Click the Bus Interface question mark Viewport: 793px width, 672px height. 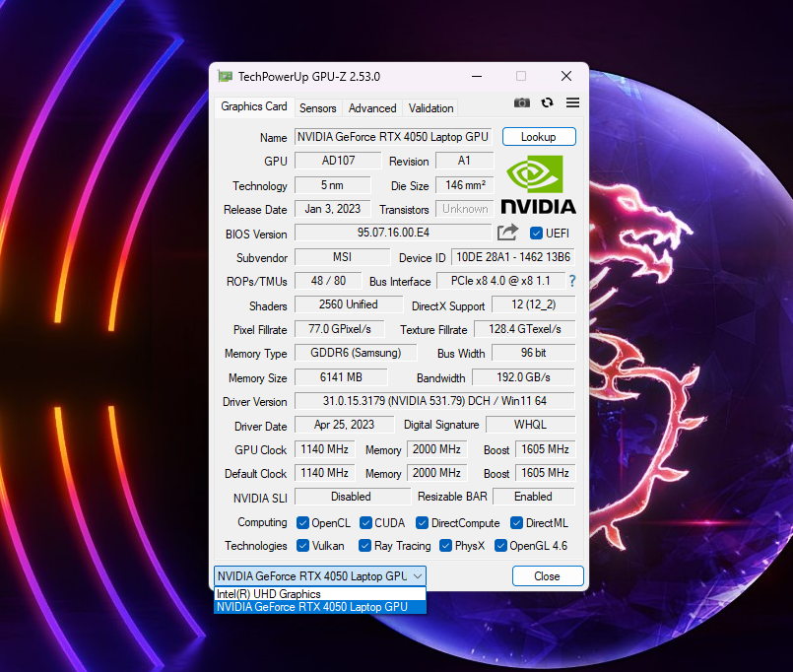click(572, 282)
